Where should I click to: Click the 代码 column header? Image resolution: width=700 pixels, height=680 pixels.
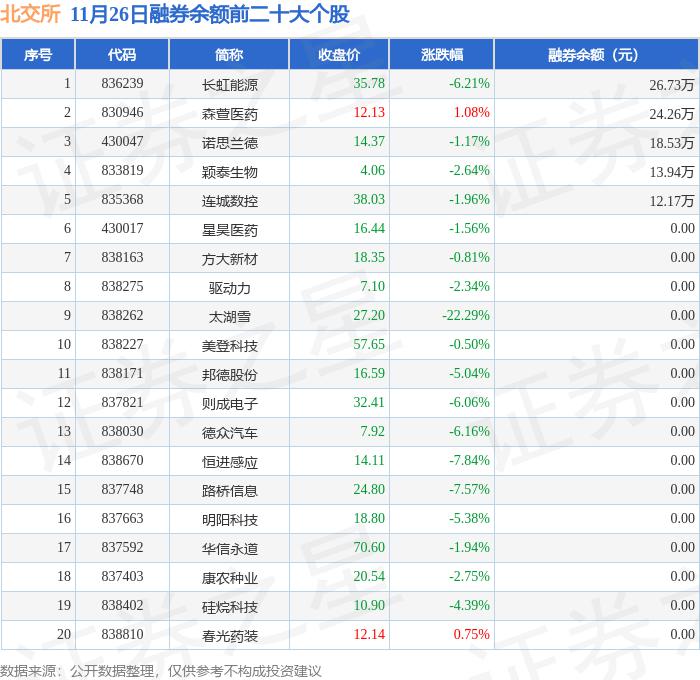122,55
